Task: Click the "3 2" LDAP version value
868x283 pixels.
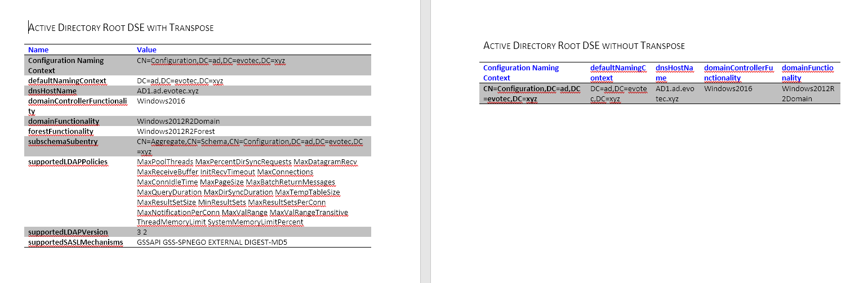Action: (x=143, y=232)
